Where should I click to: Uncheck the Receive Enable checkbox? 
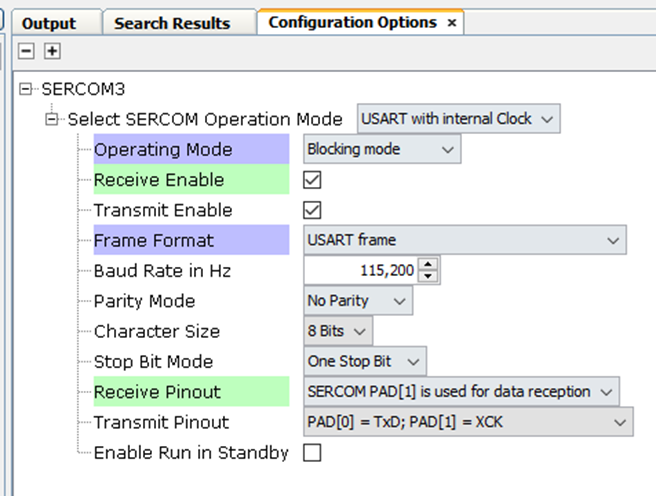click(312, 180)
